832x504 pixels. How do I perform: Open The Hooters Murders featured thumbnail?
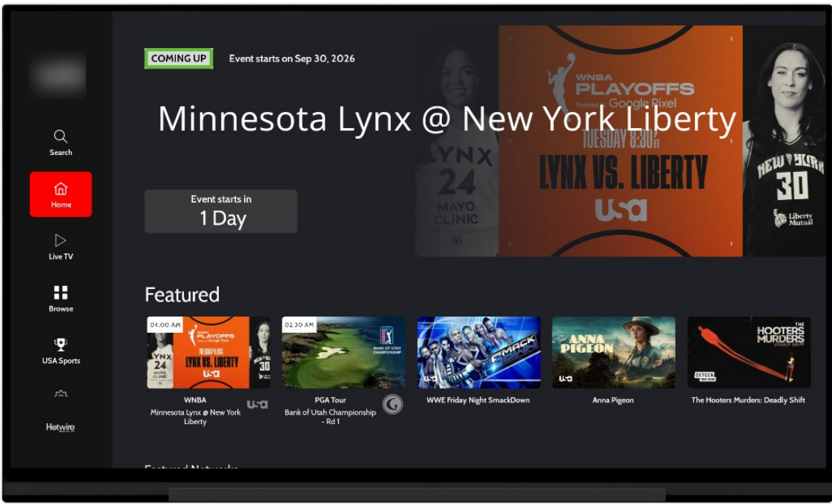coord(749,352)
